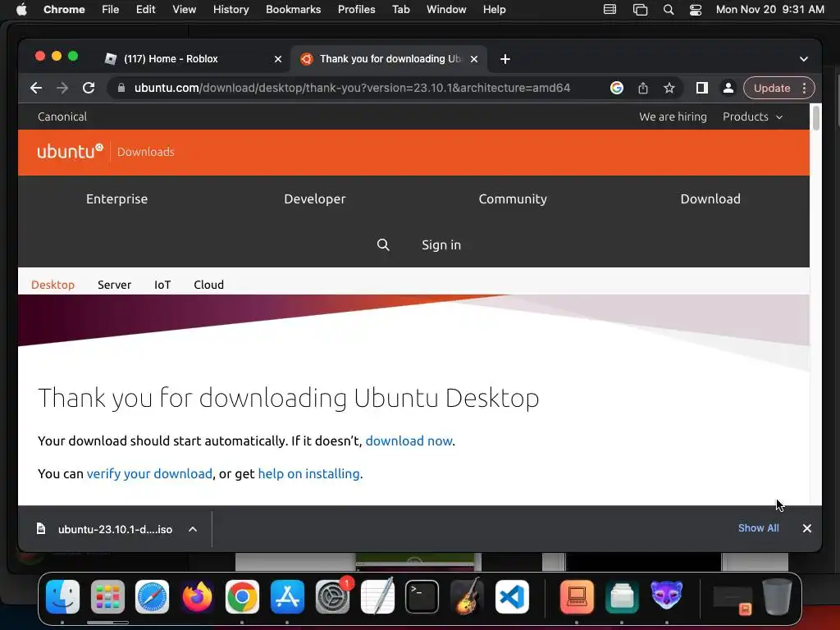Open System Settings from the Dock
Image resolution: width=840 pixels, height=630 pixels.
pos(332,596)
